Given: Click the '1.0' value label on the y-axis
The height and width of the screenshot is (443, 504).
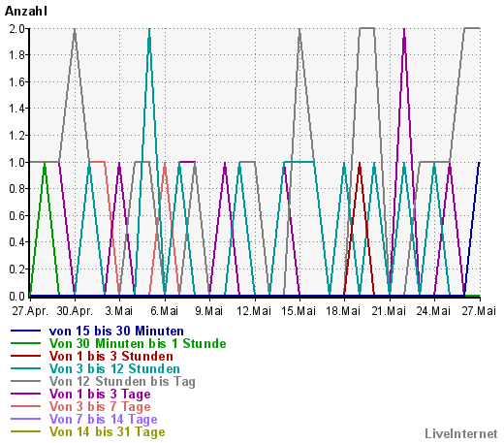Looking at the screenshot, I should click(x=17, y=163).
